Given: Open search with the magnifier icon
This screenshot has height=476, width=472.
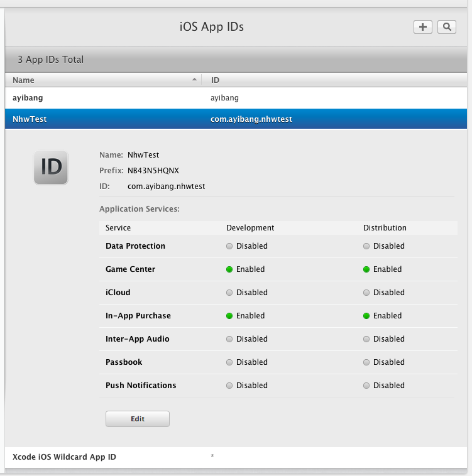Looking at the screenshot, I should [x=446, y=27].
